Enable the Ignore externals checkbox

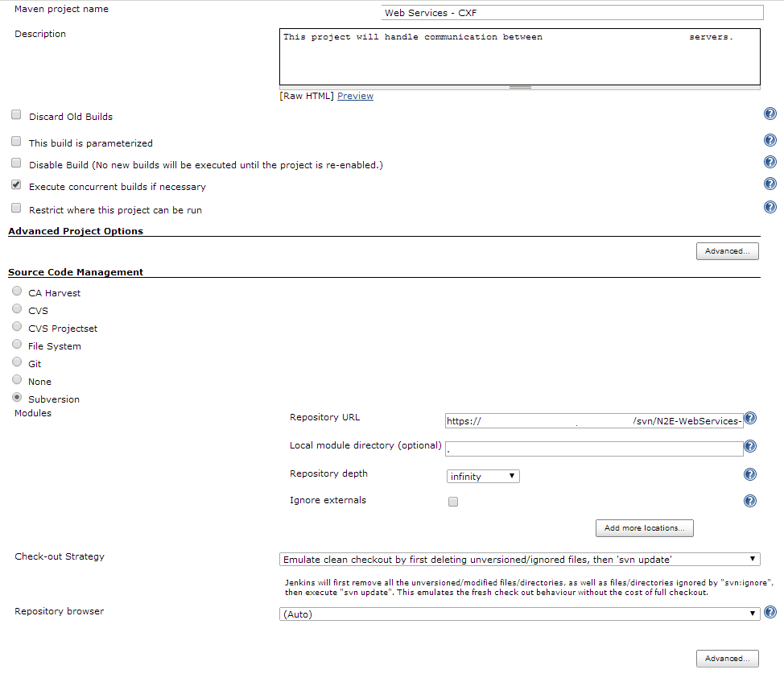coord(452,501)
